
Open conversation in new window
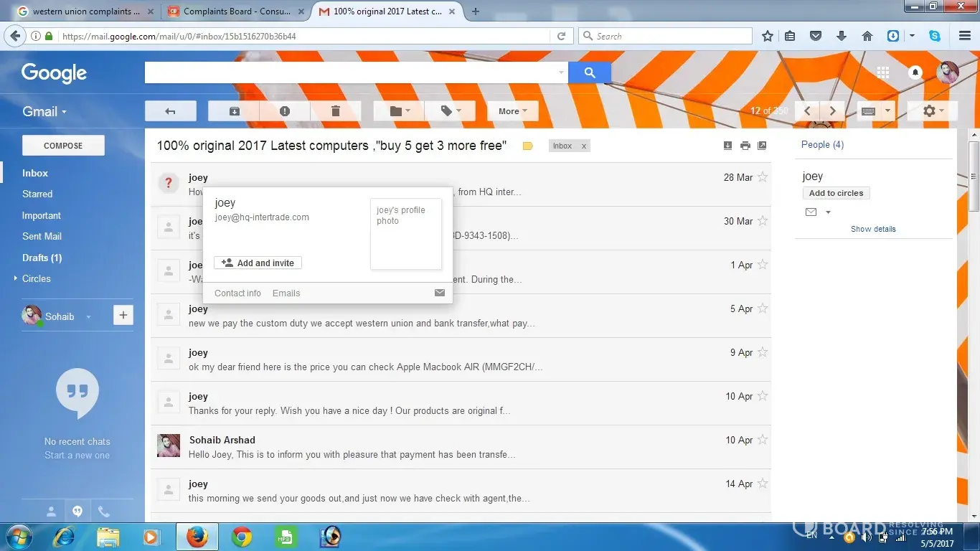762,146
